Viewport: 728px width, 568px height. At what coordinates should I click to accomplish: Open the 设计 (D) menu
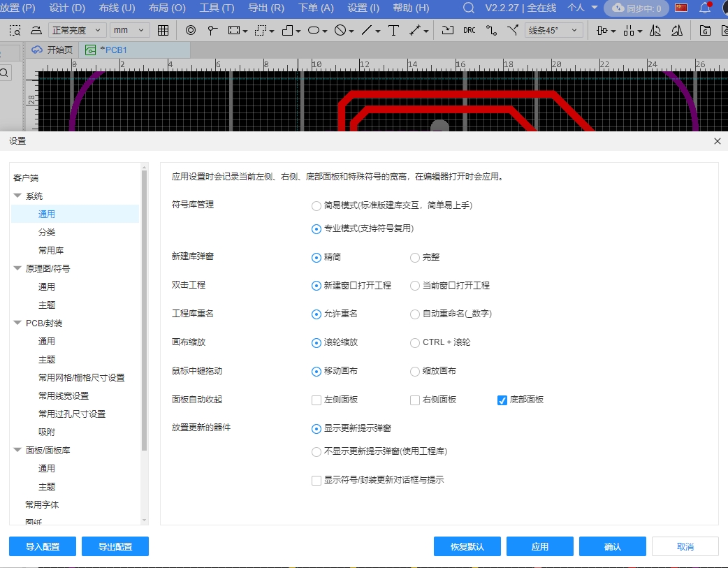click(67, 8)
